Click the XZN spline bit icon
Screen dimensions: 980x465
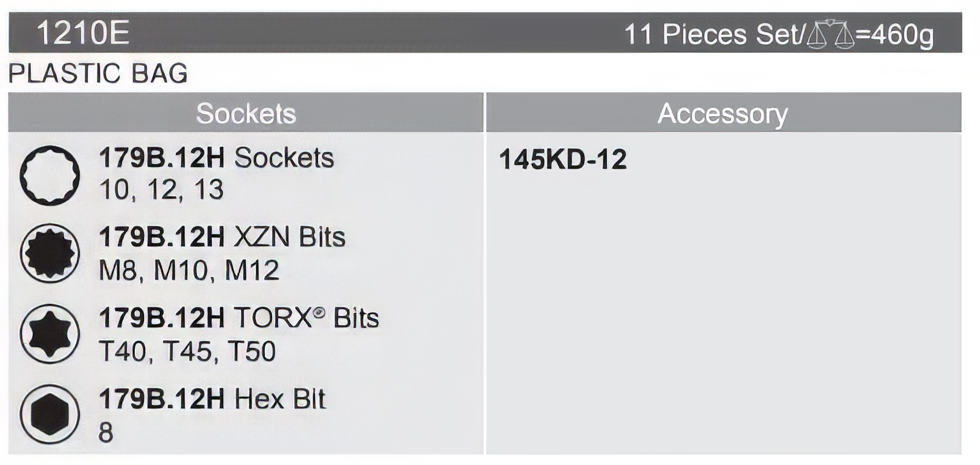50,253
